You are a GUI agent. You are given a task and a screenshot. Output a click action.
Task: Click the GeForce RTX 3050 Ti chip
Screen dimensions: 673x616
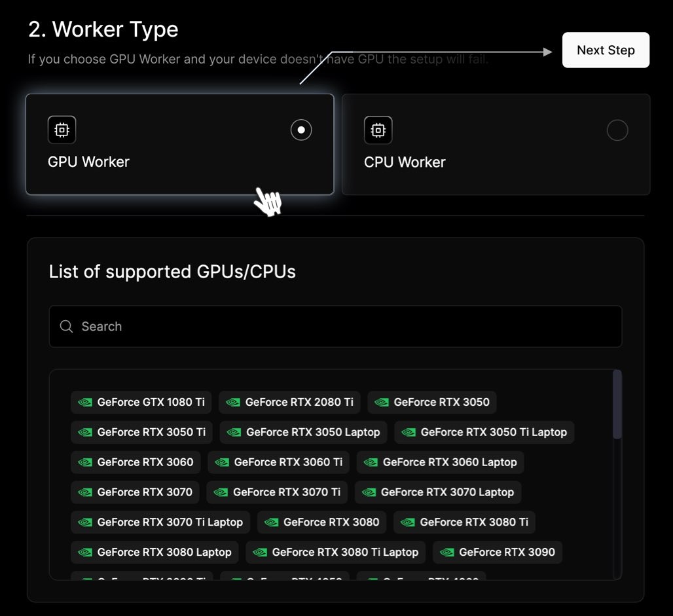141,432
